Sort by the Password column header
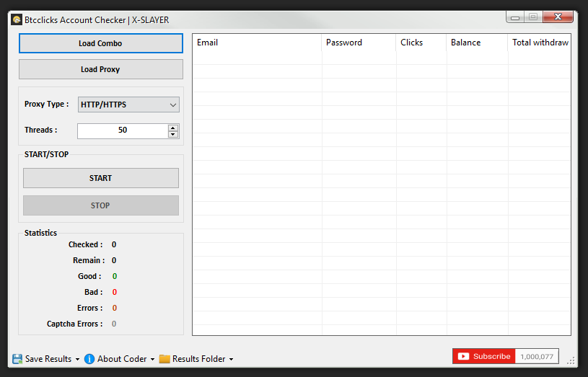This screenshot has width=588, height=377. pyautogui.click(x=359, y=43)
